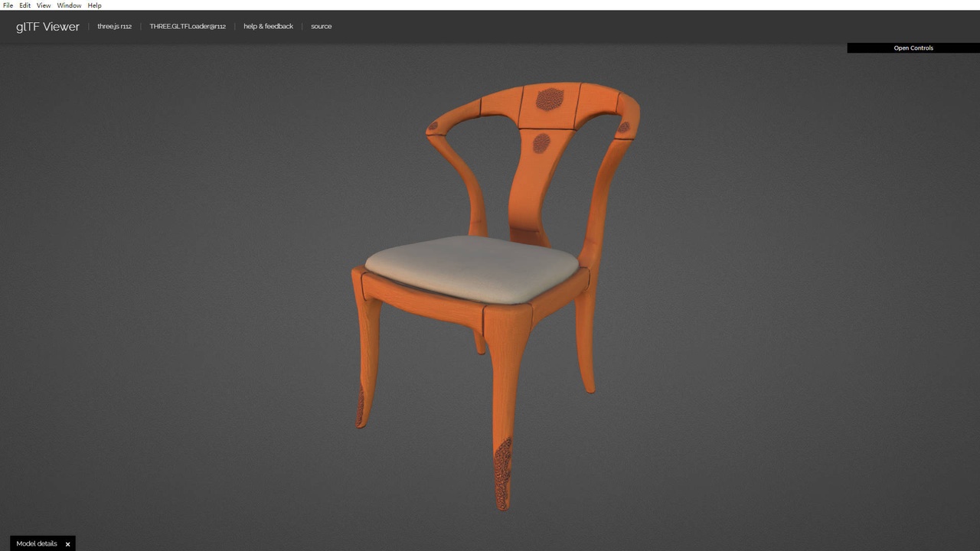Open the source link
This screenshot has height=551, width=980.
coord(321,26)
